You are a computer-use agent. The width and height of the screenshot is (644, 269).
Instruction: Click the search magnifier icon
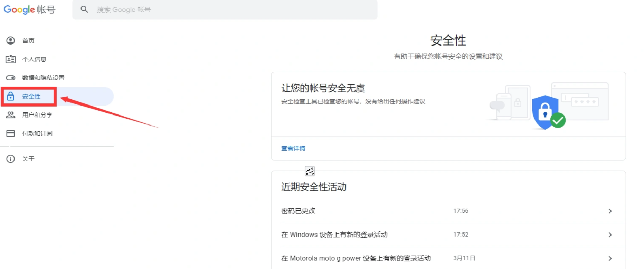[84, 9]
